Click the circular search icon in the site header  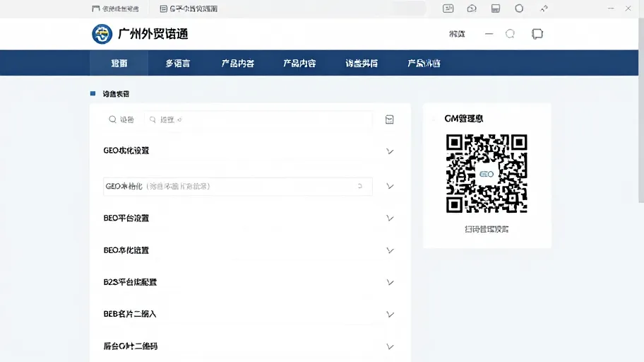510,34
